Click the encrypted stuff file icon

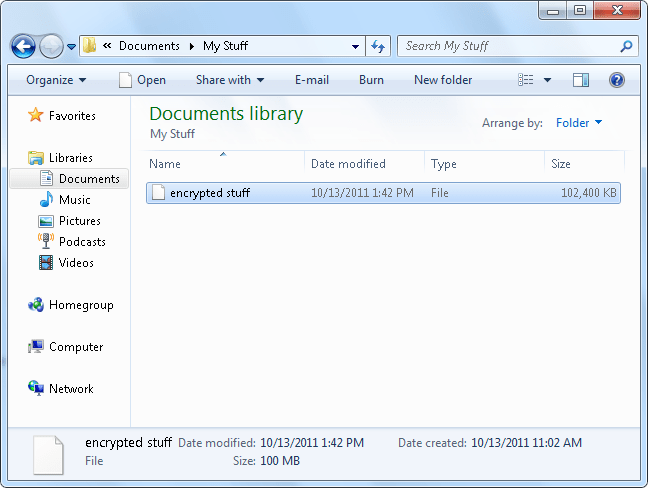click(x=158, y=193)
